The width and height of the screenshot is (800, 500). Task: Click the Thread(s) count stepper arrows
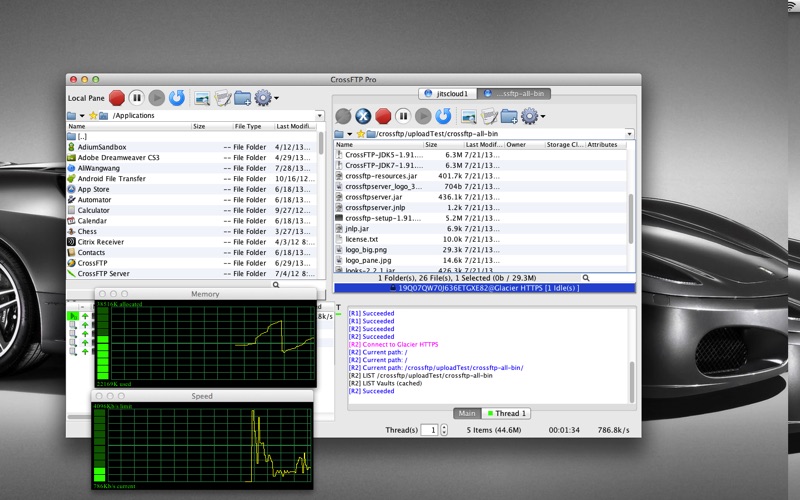click(443, 430)
